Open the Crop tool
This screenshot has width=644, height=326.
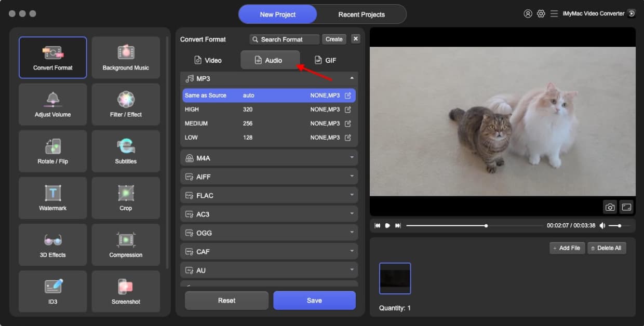(126, 198)
